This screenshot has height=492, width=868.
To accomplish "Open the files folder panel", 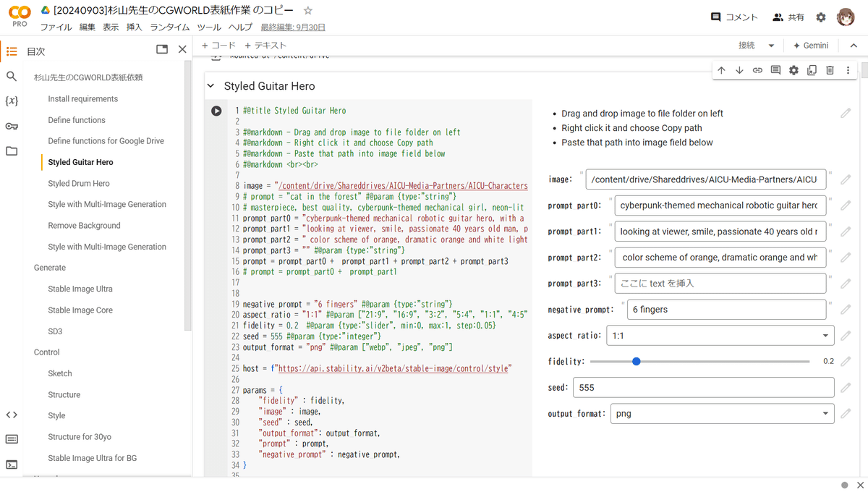I will tap(12, 151).
